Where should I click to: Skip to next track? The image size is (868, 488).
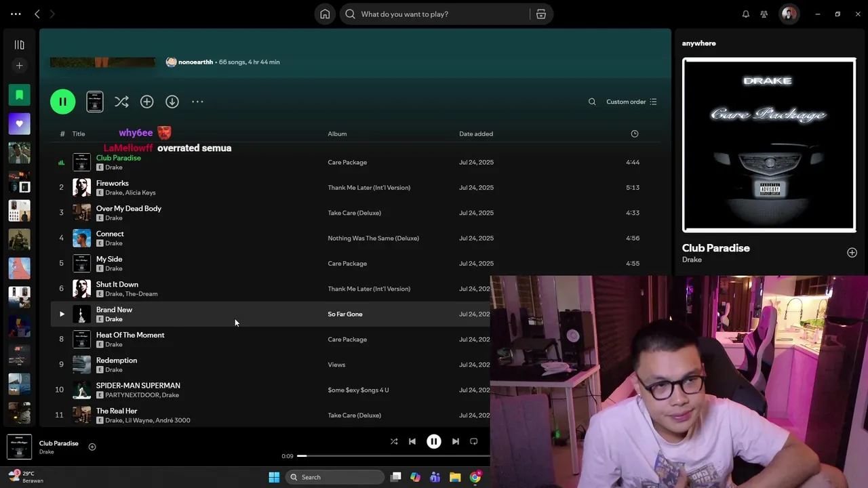pos(456,441)
